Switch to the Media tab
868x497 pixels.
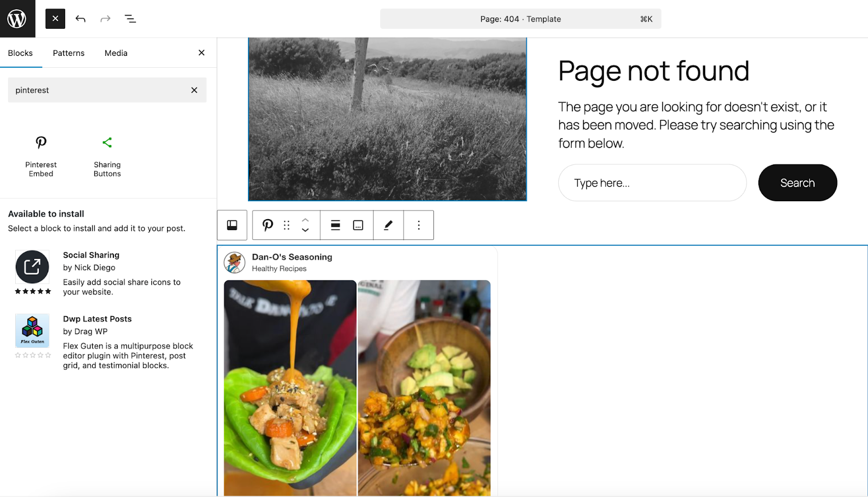(x=116, y=53)
